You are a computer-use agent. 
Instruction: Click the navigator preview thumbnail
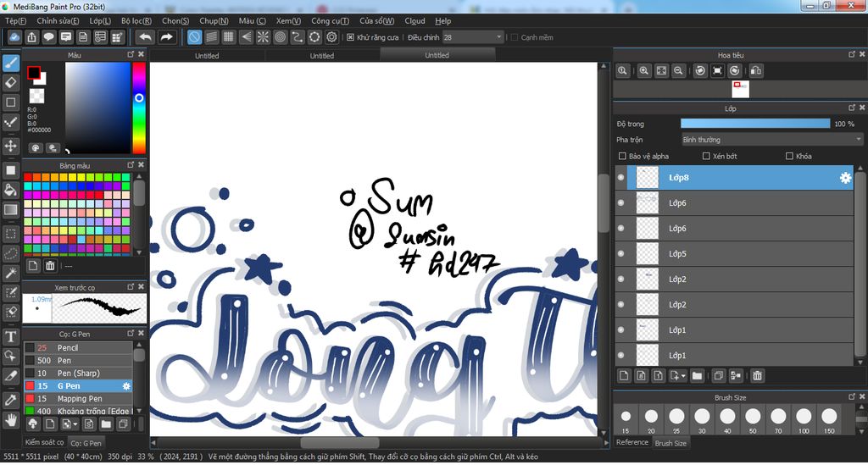point(740,89)
